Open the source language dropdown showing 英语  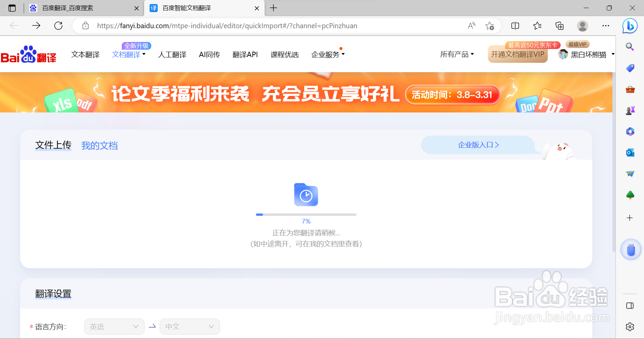coord(114,327)
